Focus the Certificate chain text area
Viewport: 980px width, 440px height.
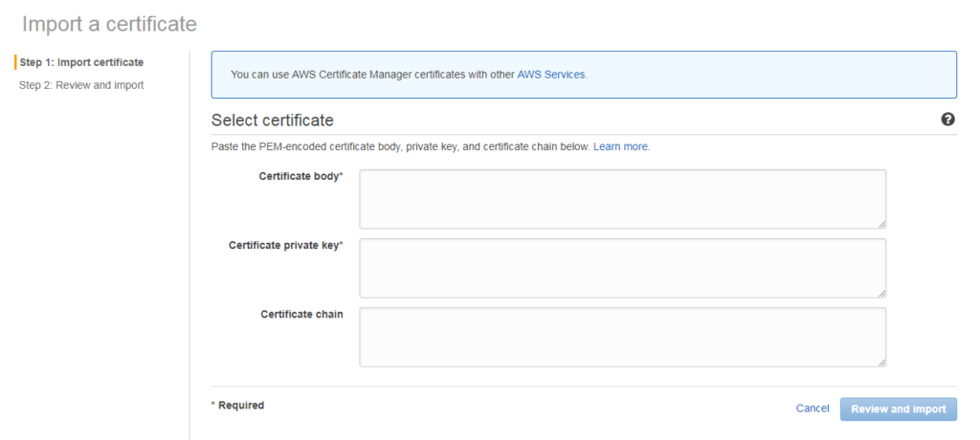(x=622, y=337)
